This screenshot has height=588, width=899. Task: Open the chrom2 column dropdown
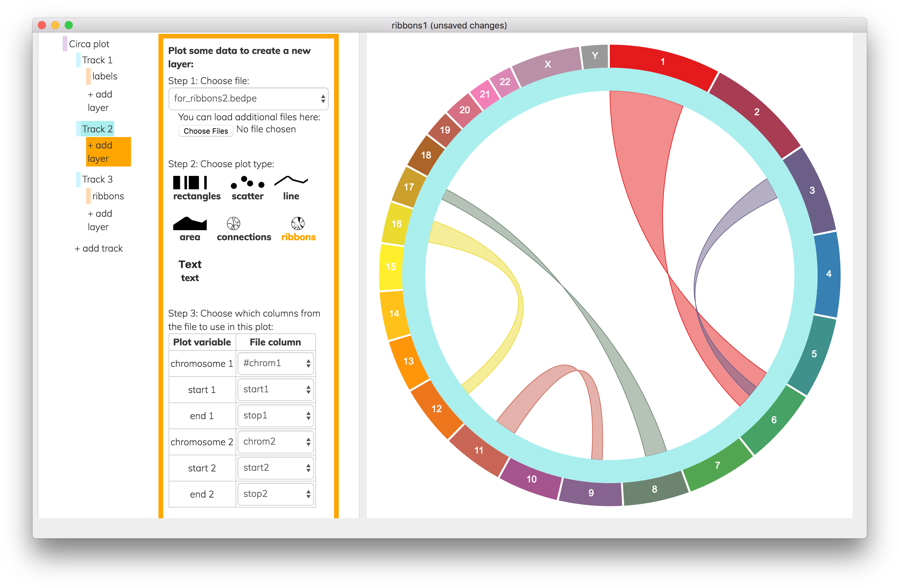(x=276, y=442)
